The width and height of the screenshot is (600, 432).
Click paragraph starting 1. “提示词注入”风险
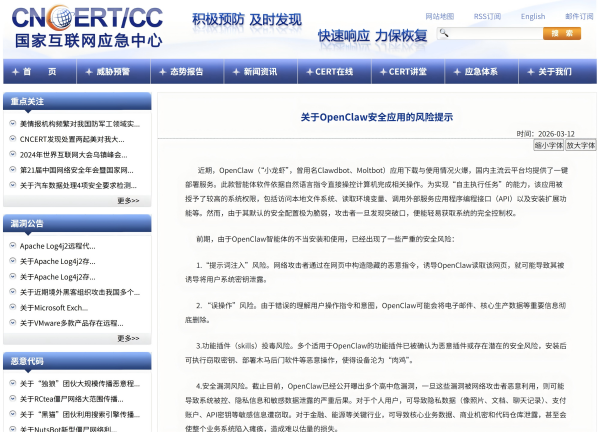[x=375, y=272]
